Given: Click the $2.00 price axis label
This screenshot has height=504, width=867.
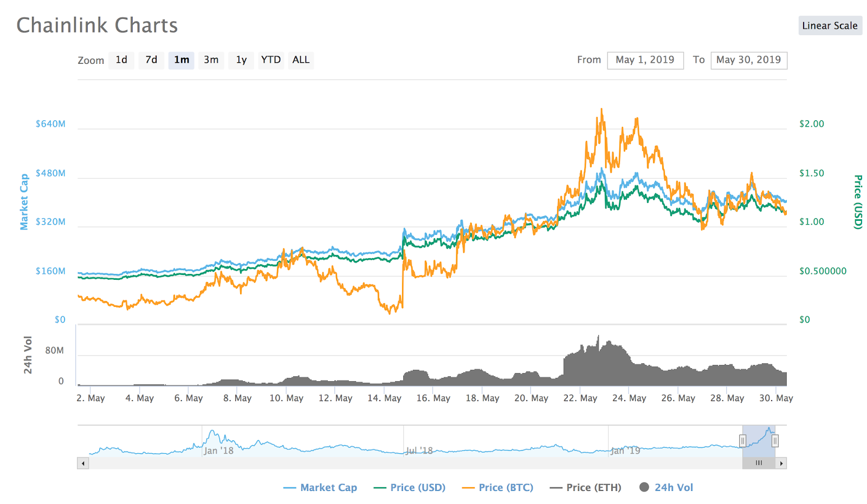Looking at the screenshot, I should click(812, 124).
